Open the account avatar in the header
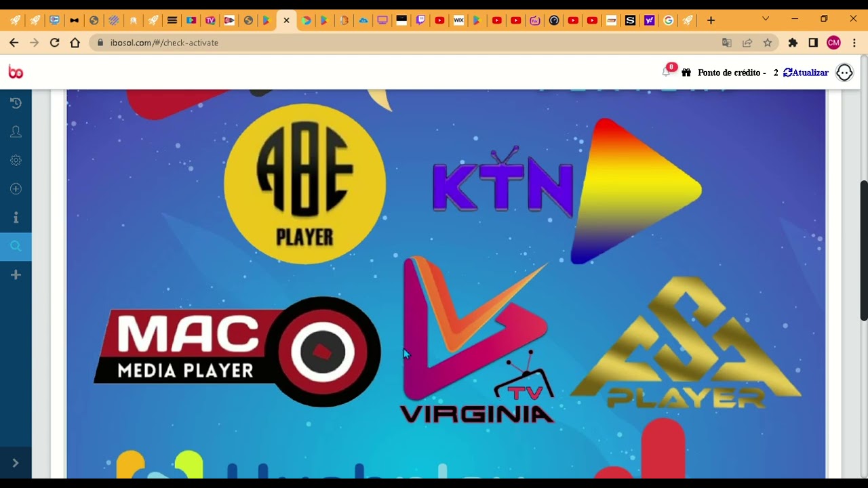Screen dimensions: 868x488 (x=844, y=73)
